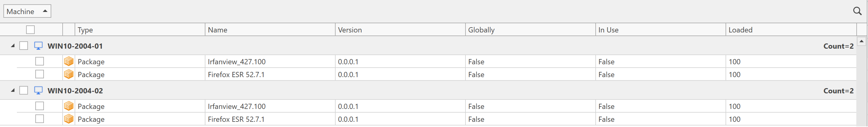This screenshot has height=127, width=868.
Task: Click Firefox ESR package icon under WIN10-2004-02
Action: pos(69,119)
